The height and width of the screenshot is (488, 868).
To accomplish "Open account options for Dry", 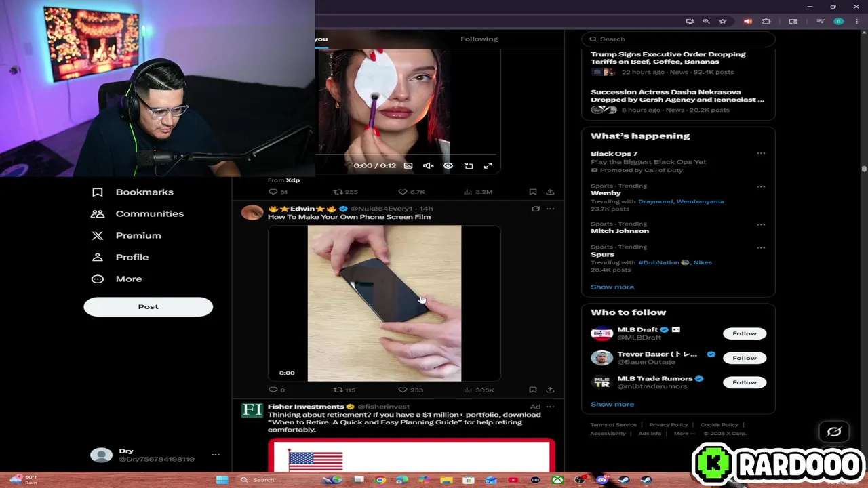I will [215, 455].
